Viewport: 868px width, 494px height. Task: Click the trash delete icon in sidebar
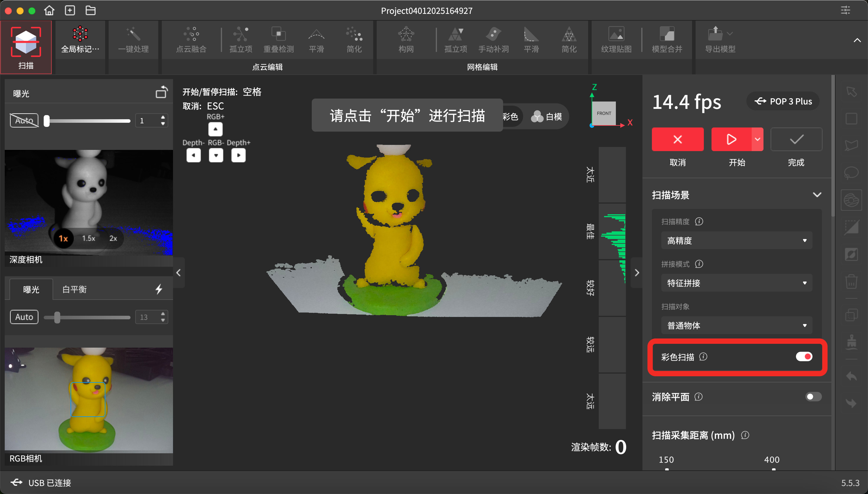tap(851, 282)
